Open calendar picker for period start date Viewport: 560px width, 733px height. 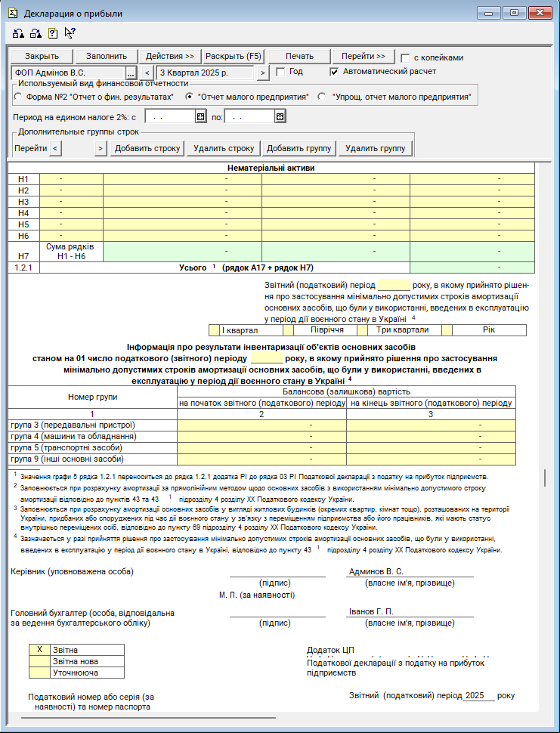200,117
